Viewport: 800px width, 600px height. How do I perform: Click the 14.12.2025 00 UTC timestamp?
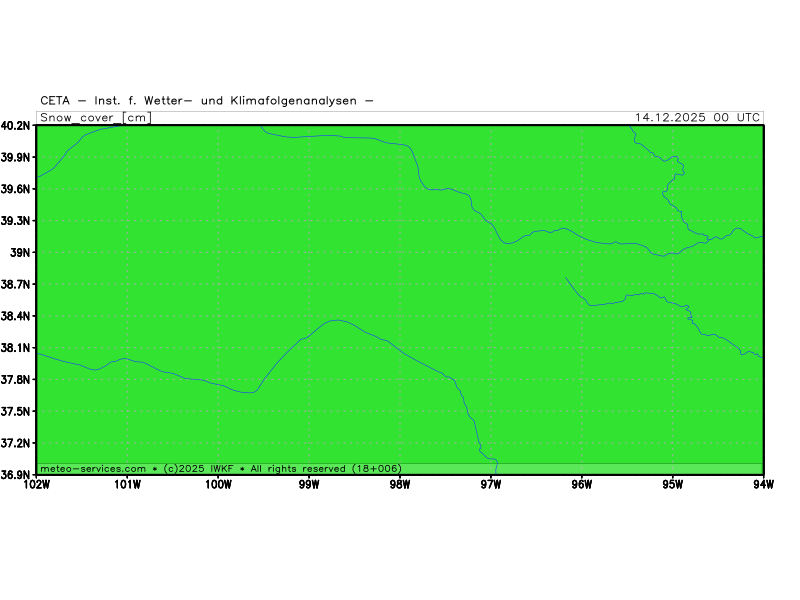[697, 117]
